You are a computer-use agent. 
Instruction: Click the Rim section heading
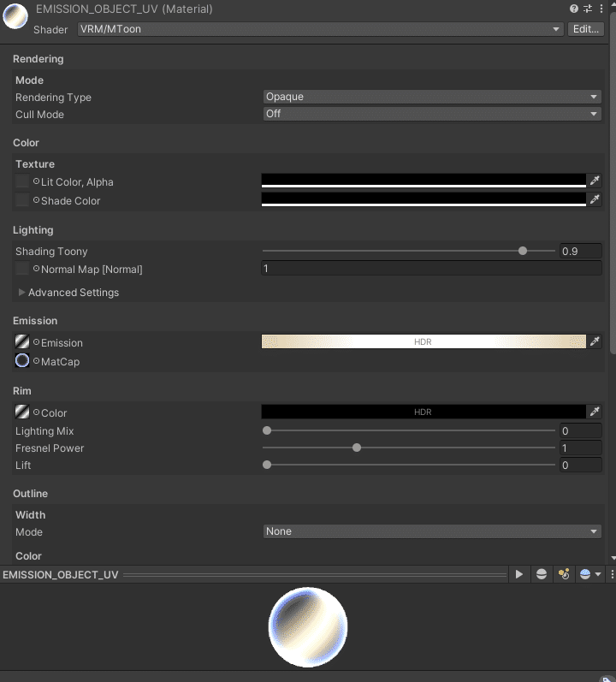[21, 390]
